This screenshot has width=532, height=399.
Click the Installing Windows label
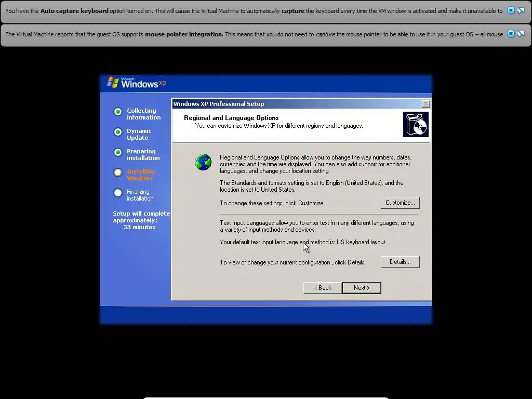[x=140, y=175]
